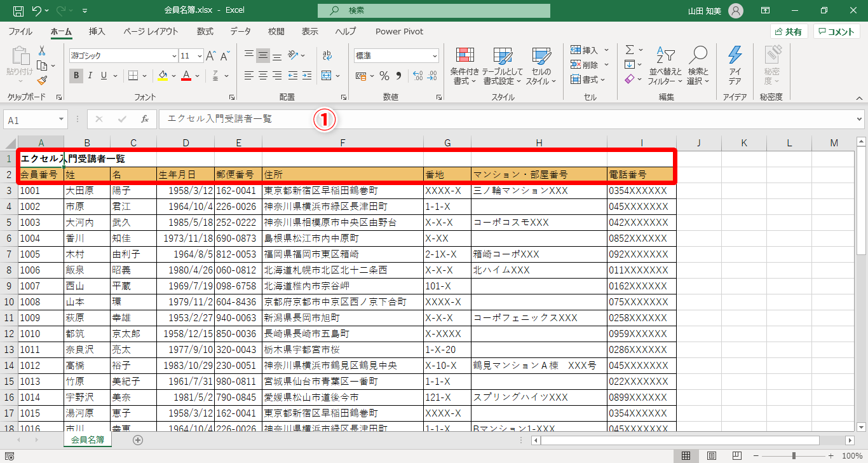The width and height of the screenshot is (868, 463).
Task: Decrease the cell indent
Action: point(294,76)
